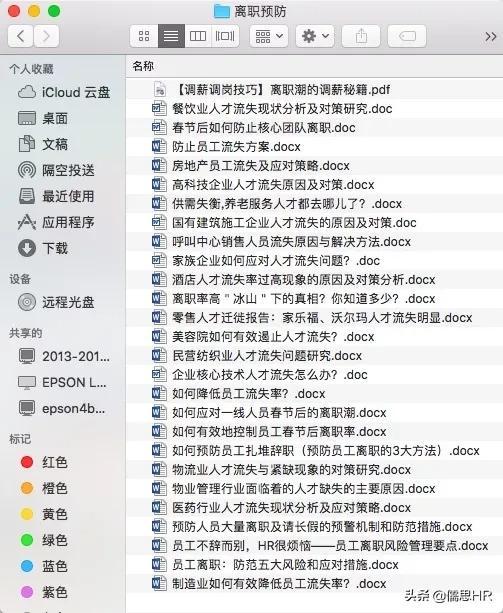The image size is (503, 613).
Task: Filter by the 绿色 green tag
Action: pos(44,540)
